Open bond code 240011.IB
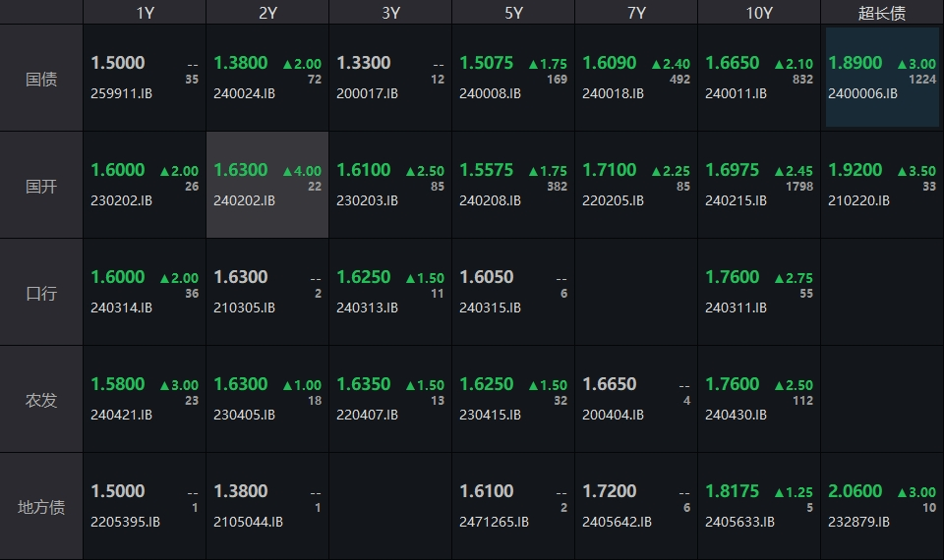Viewport: 944px width, 560px height. tap(736, 93)
